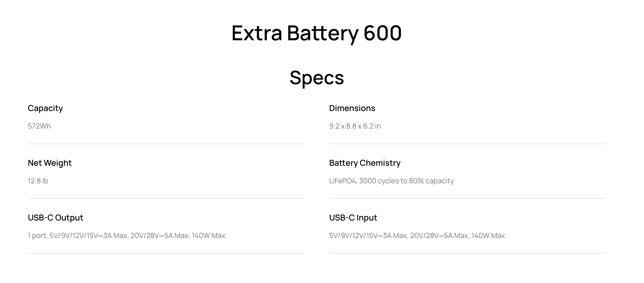Click the divider line below Capacity
The width and height of the screenshot is (644, 283).
pos(166,144)
